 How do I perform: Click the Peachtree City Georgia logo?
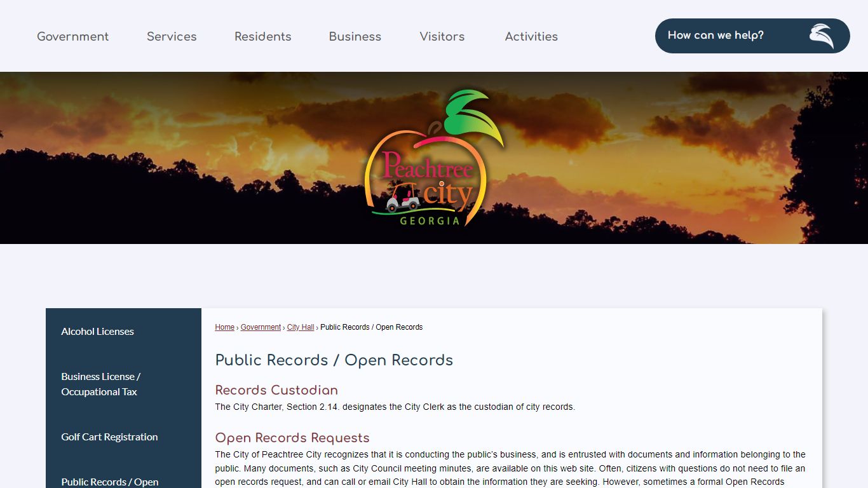coord(434,158)
